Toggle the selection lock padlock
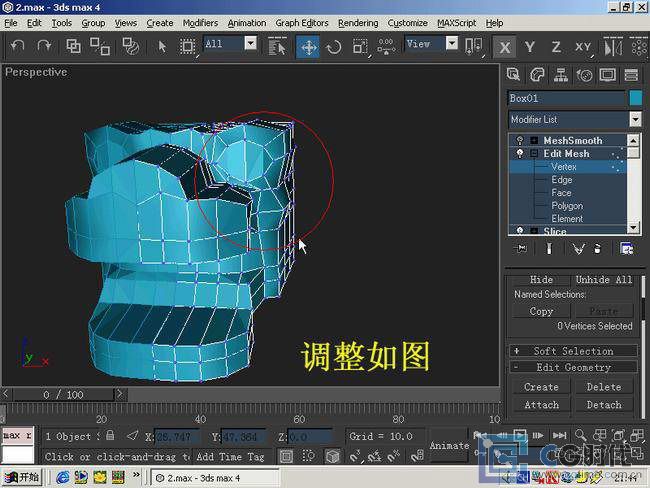The height and width of the screenshot is (488, 650). (x=110, y=435)
